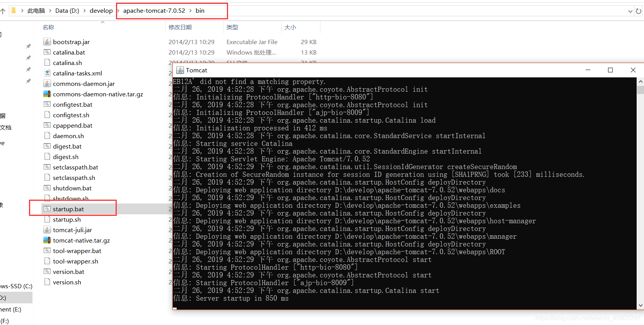
Task: Click the Tomcat console window title icon
Action: tap(180, 70)
